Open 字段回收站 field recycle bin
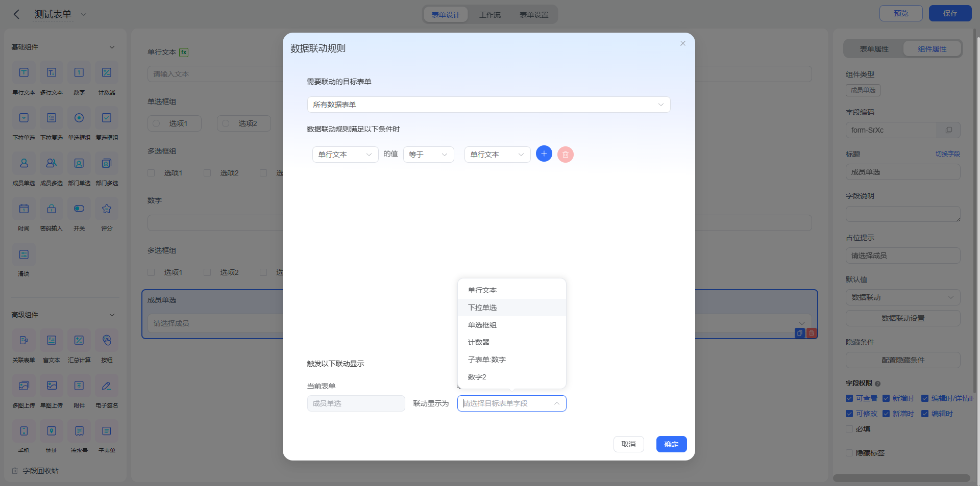The image size is (980, 486). click(35, 471)
